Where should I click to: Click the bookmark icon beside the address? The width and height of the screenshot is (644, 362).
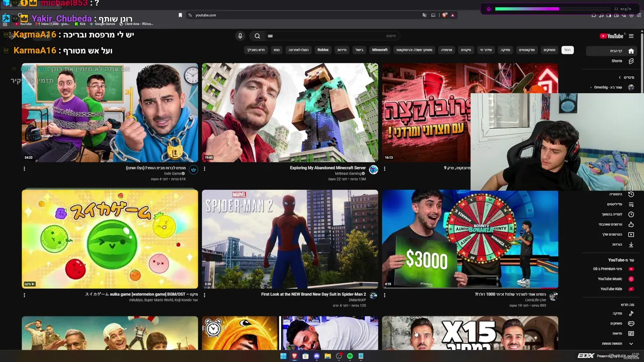[x=180, y=15]
